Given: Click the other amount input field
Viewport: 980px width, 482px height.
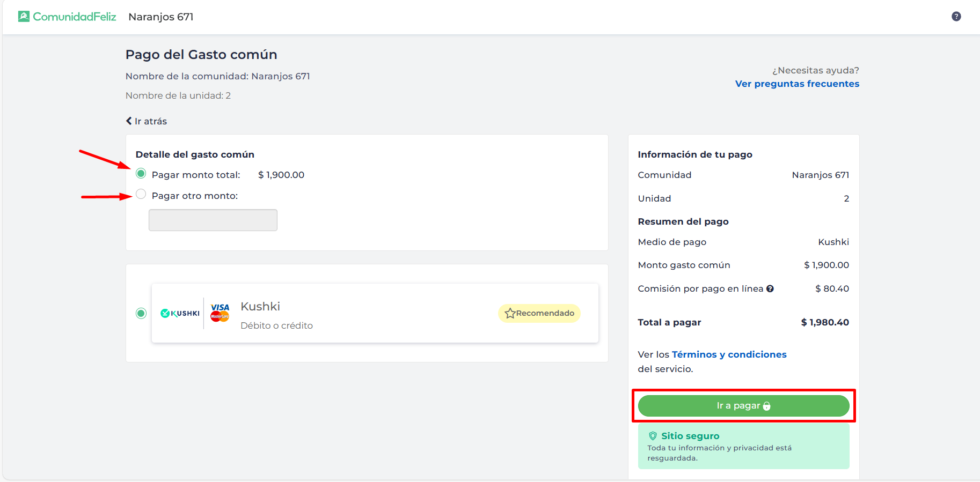Looking at the screenshot, I should pyautogui.click(x=213, y=220).
